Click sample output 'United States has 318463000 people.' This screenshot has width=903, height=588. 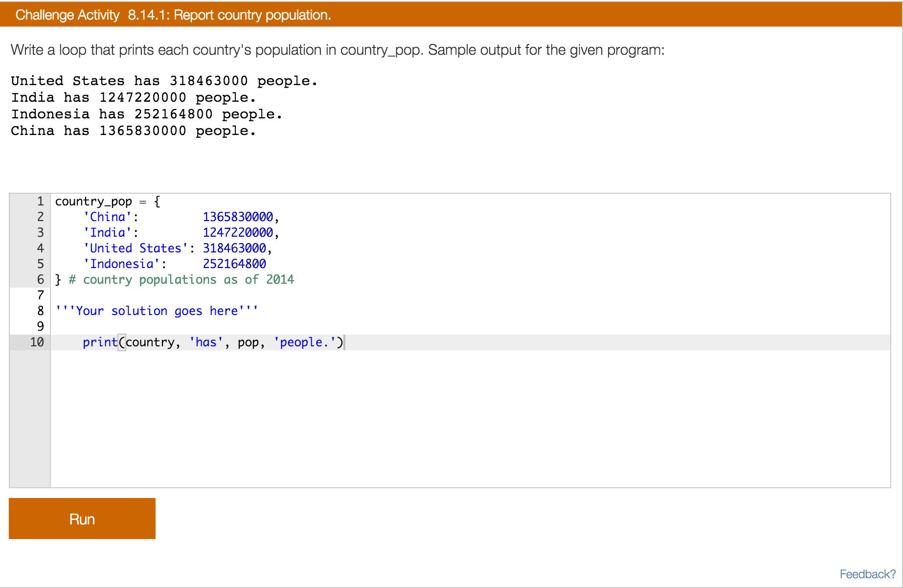point(164,81)
